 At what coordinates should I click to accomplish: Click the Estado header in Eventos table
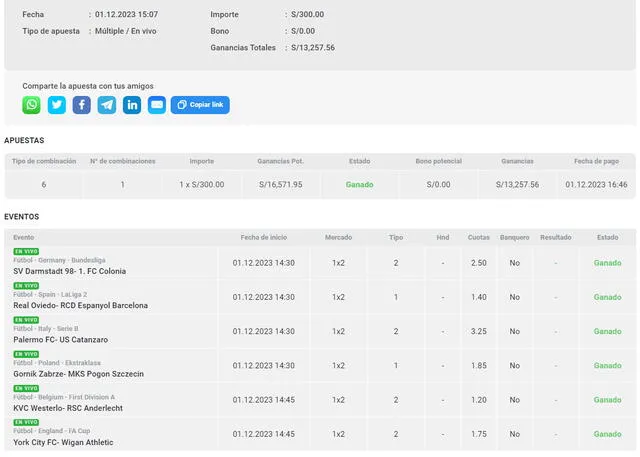tap(607, 237)
